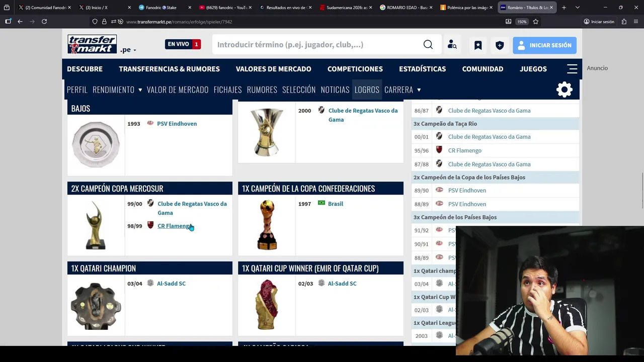Click the Emir of Qatar Cup trophy image
The image size is (644, 362).
pos(267,305)
